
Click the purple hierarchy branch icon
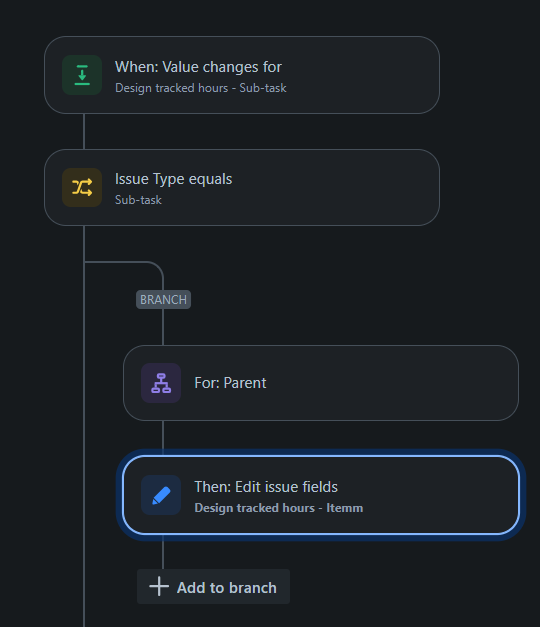tap(161, 383)
